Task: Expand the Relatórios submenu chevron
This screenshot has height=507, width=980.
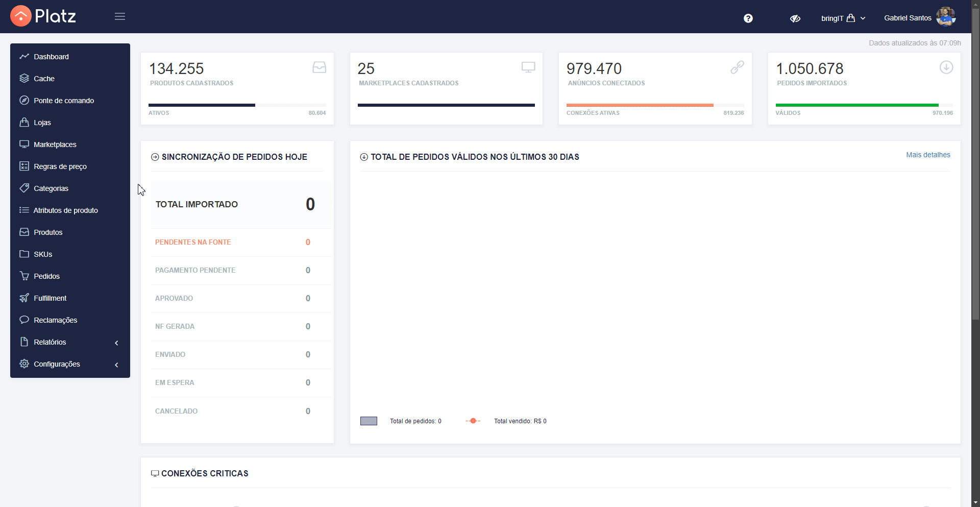Action: tap(117, 343)
